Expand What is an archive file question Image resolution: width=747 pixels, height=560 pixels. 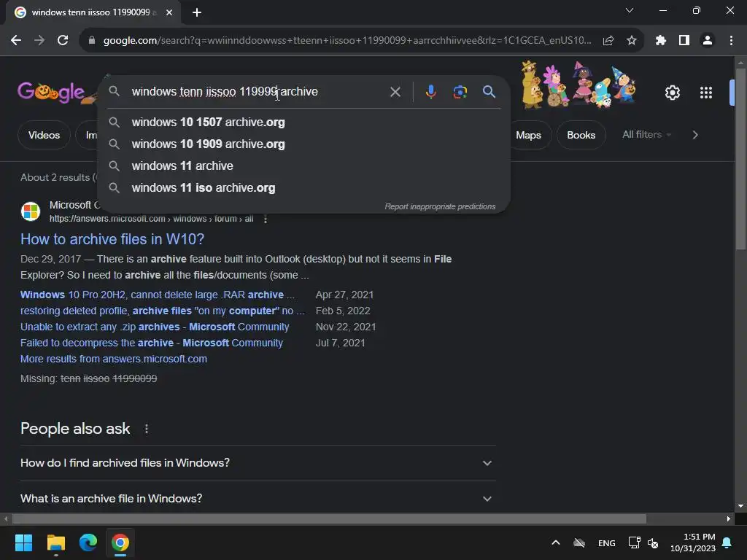258,499
